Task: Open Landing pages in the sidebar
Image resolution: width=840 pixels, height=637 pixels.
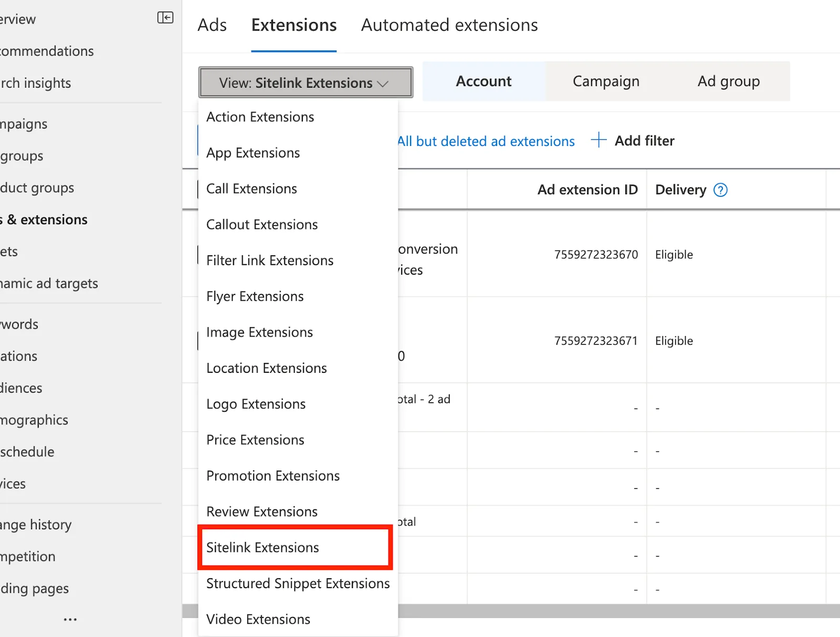Action: point(34,589)
